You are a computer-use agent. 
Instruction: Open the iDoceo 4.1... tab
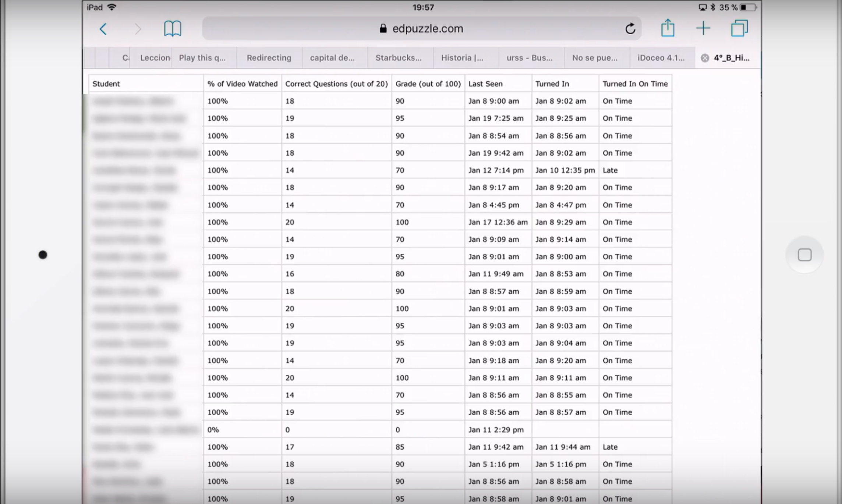click(661, 58)
